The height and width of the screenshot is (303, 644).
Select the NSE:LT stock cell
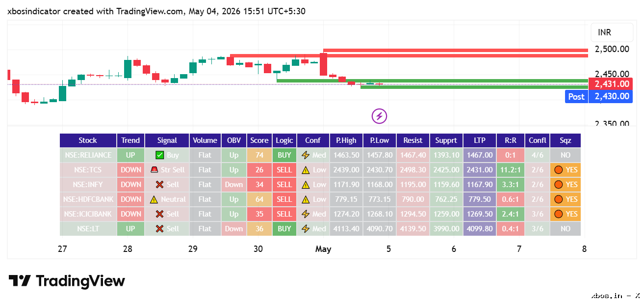pos(88,229)
